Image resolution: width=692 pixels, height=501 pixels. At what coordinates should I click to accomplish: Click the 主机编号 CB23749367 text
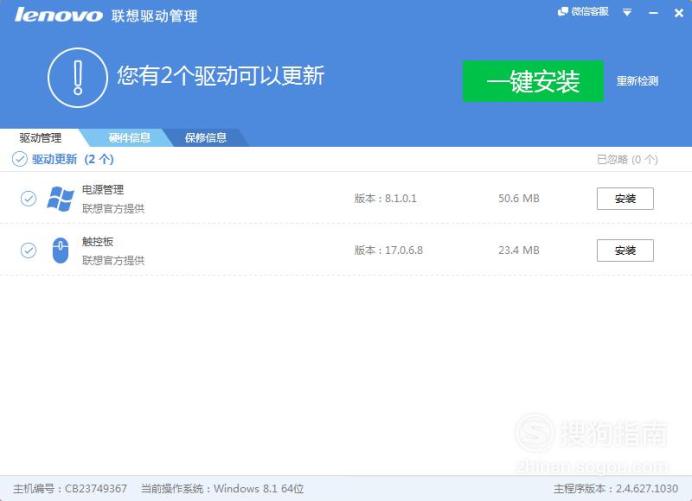(x=70, y=489)
